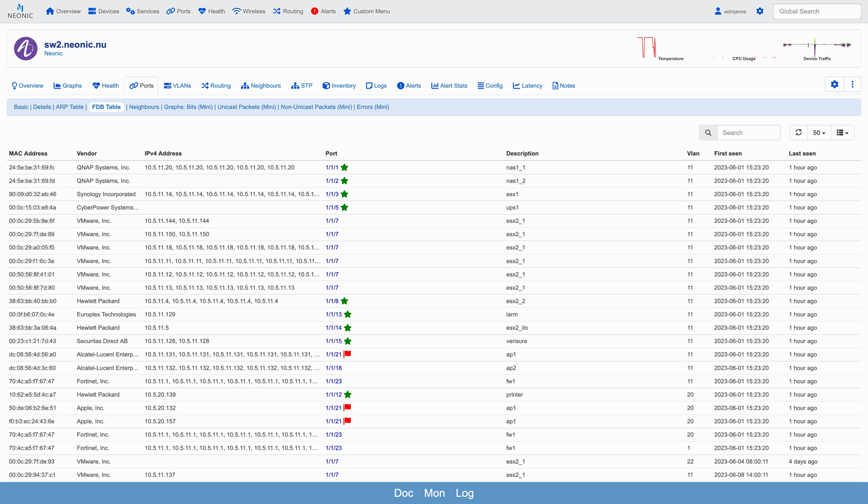
Task: Open the column visibility dropdown
Action: (x=843, y=133)
